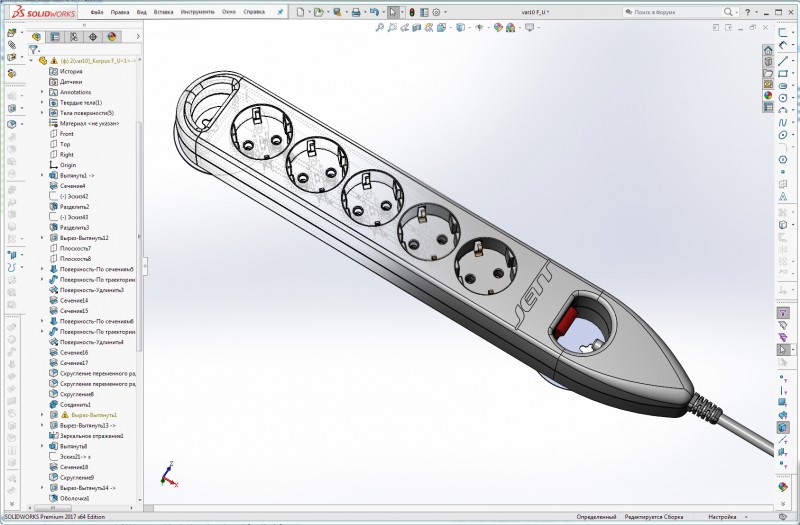The width and height of the screenshot is (800, 525).
Task: Select the Скругление8 feature
Action: (x=77, y=394)
